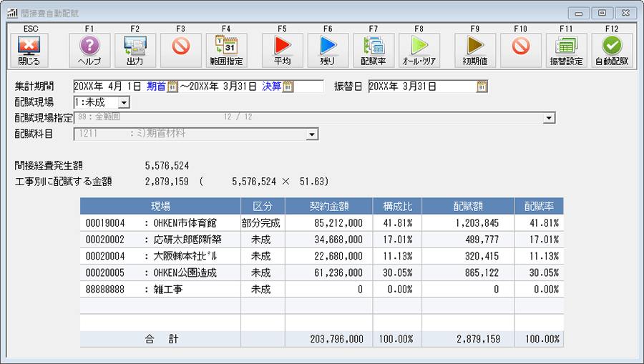Select row 00020004 大阪㈱本社ビル
644x364 pixels.
(x=321, y=256)
